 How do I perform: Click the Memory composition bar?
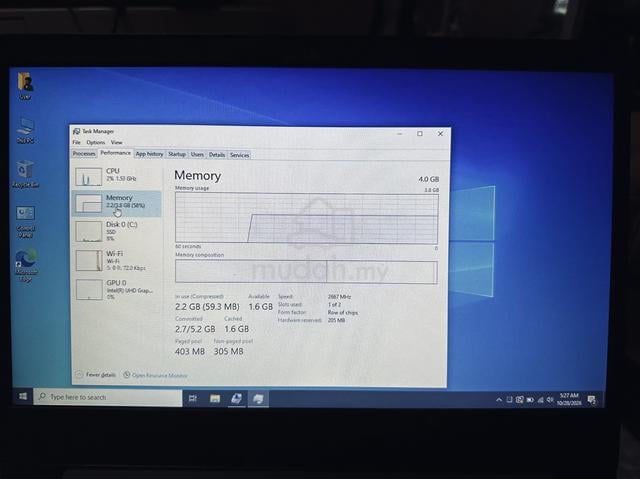coord(306,271)
